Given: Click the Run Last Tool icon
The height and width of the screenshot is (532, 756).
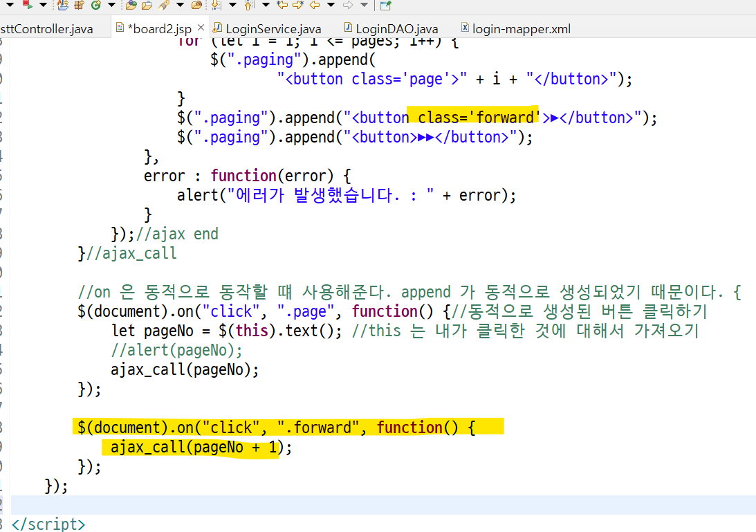Looking at the screenshot, I should [x=28, y=5].
